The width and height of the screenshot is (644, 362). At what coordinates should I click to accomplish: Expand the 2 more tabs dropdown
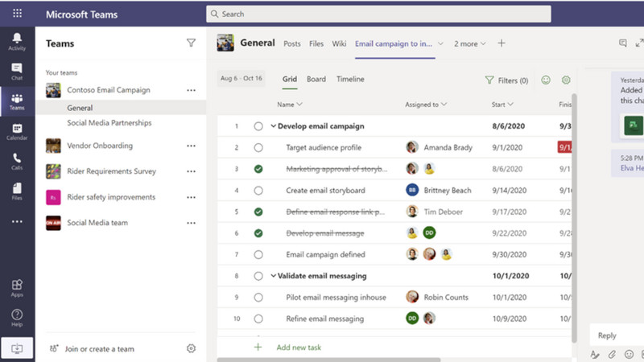pos(470,43)
